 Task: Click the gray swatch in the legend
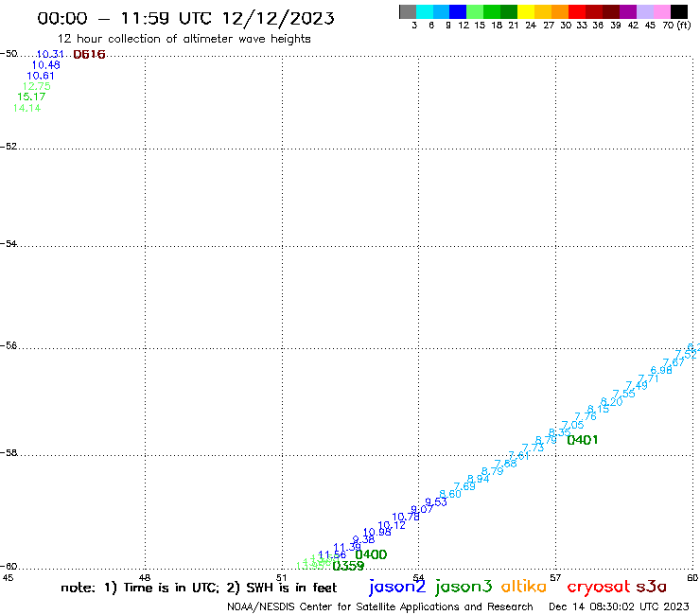coord(408,12)
